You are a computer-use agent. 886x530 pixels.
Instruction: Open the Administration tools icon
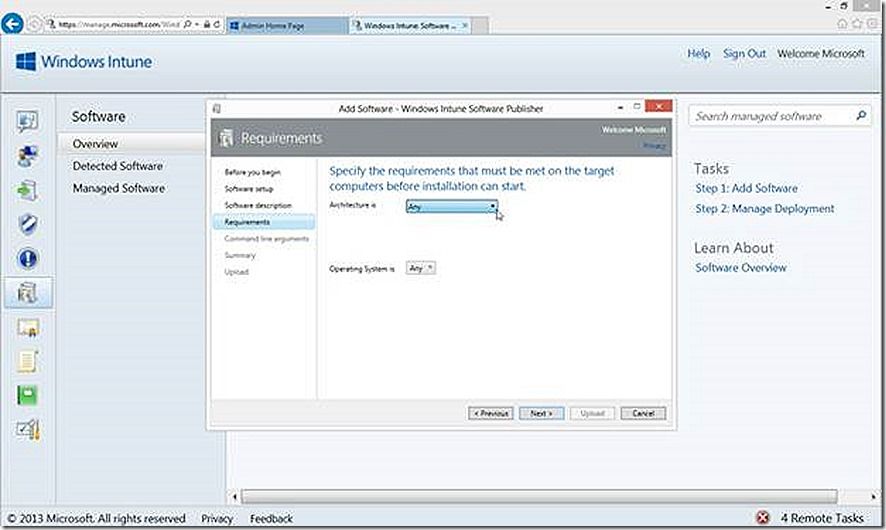pos(27,430)
